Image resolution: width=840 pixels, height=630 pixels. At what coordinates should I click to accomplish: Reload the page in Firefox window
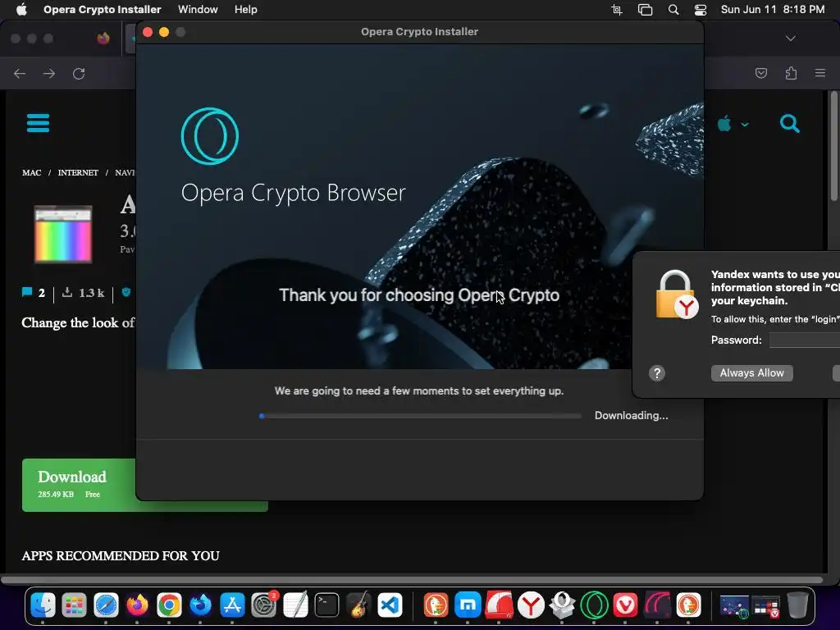coord(79,73)
